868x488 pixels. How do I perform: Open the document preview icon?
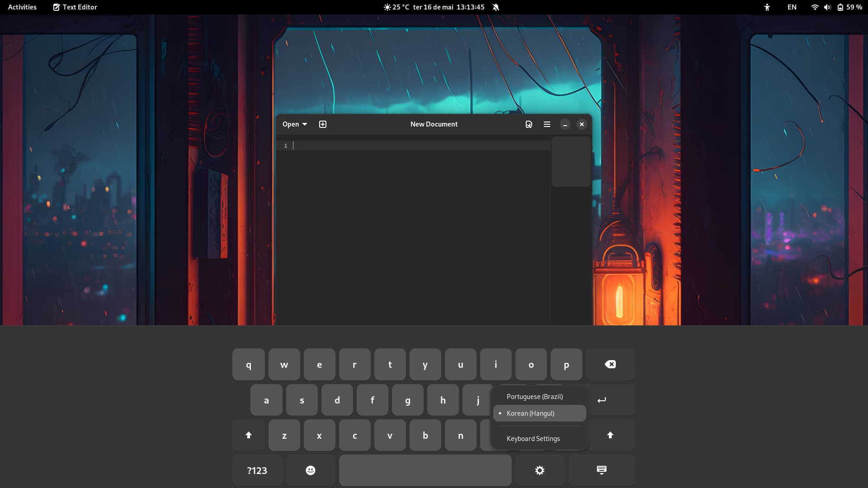528,124
